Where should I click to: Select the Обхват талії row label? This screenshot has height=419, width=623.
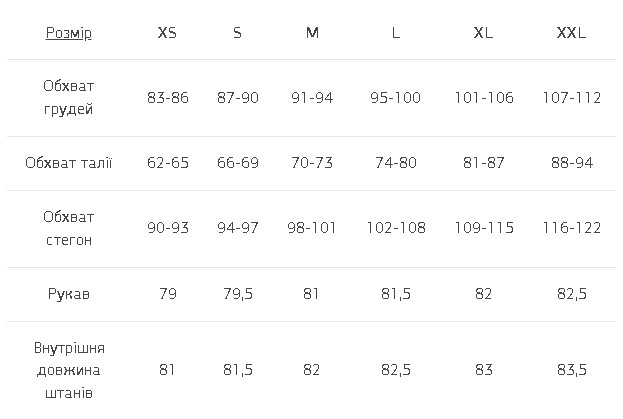(68, 163)
